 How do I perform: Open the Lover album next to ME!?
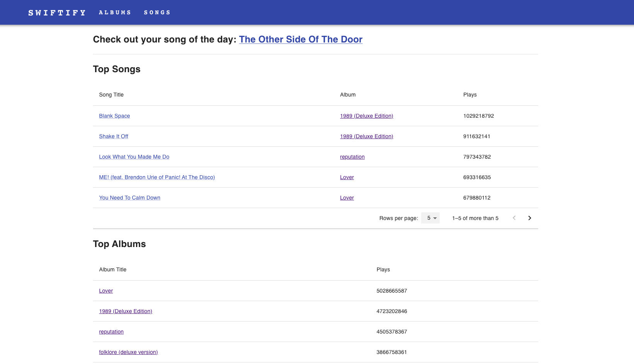(347, 177)
